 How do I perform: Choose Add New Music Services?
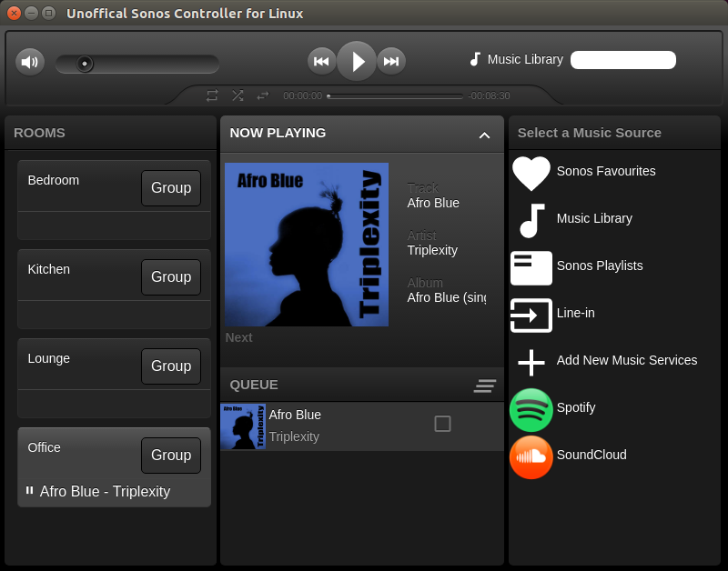point(627,360)
